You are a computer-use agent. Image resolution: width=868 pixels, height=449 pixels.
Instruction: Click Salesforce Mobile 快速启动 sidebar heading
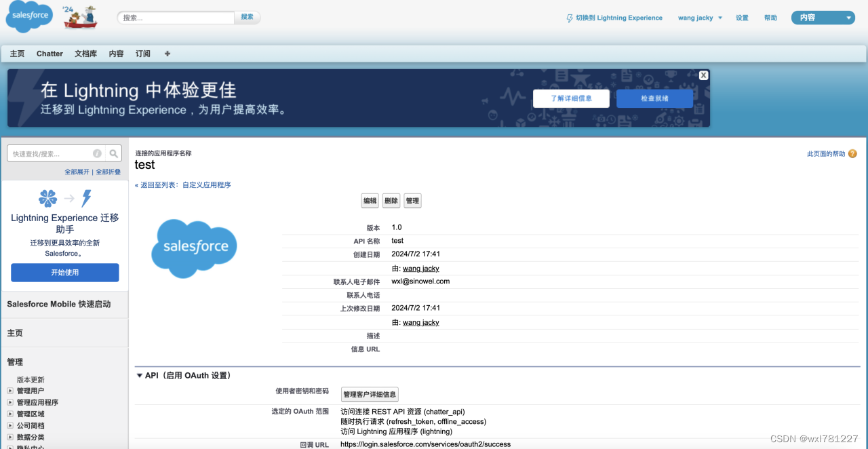click(59, 304)
